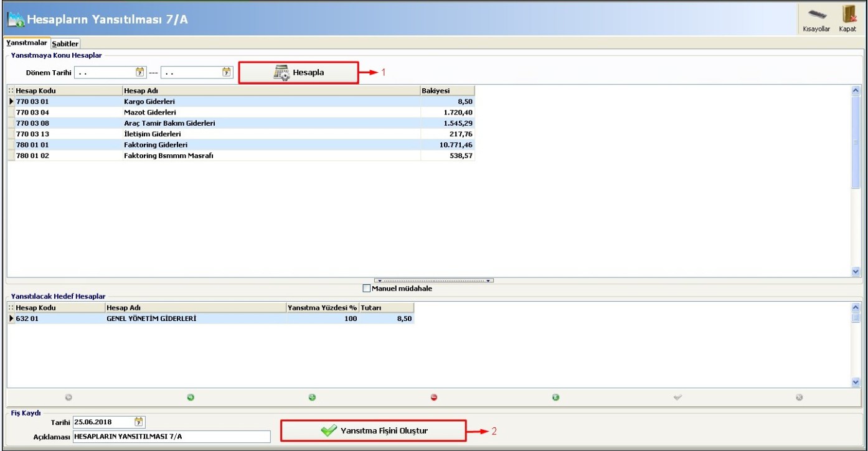The image size is (868, 451).
Task: Select the Araç Tamir Bakım Giderleri row
Action: (241, 123)
